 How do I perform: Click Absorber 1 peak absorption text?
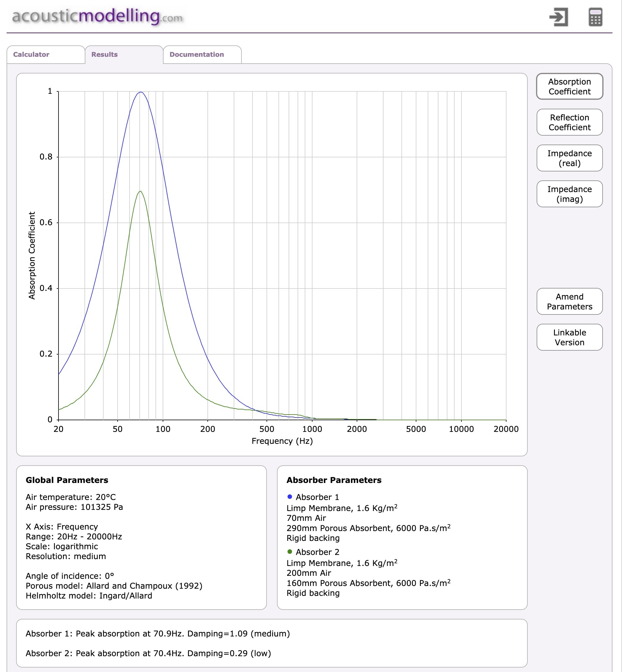pyautogui.click(x=158, y=633)
